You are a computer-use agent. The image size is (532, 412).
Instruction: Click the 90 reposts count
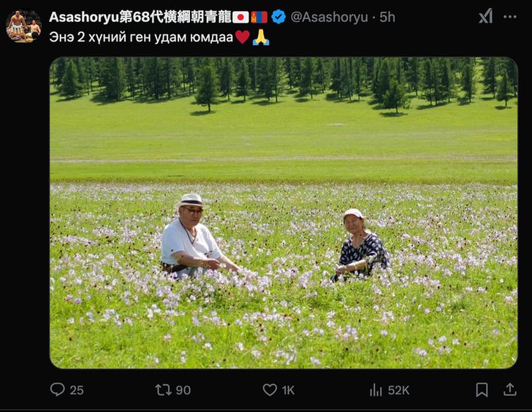pyautogui.click(x=183, y=390)
